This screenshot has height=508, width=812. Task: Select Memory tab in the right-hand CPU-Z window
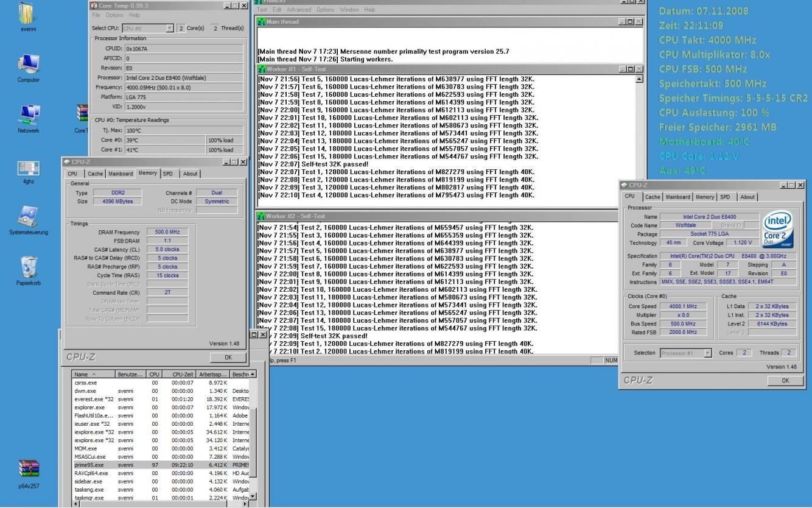(705, 197)
